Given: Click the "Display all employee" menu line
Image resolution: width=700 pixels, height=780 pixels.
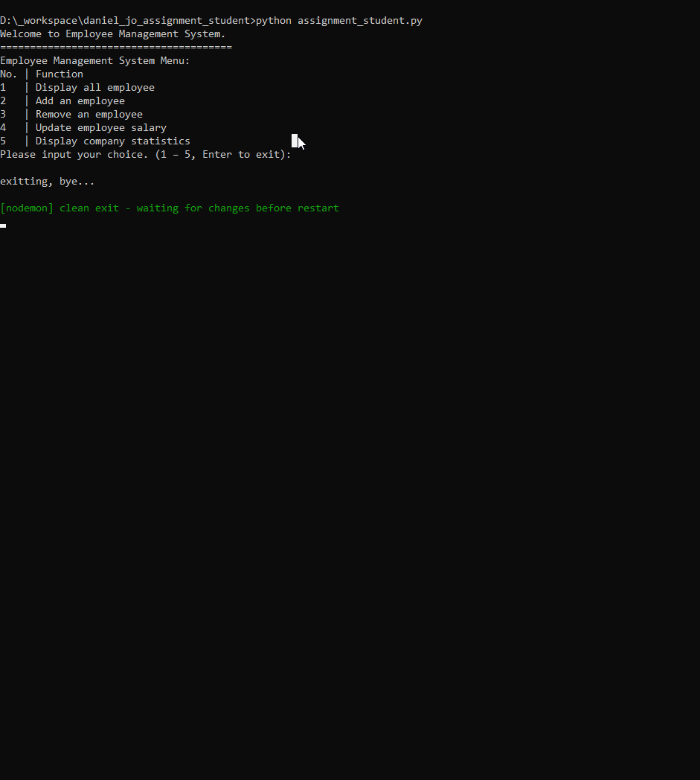Looking at the screenshot, I should (94, 88).
